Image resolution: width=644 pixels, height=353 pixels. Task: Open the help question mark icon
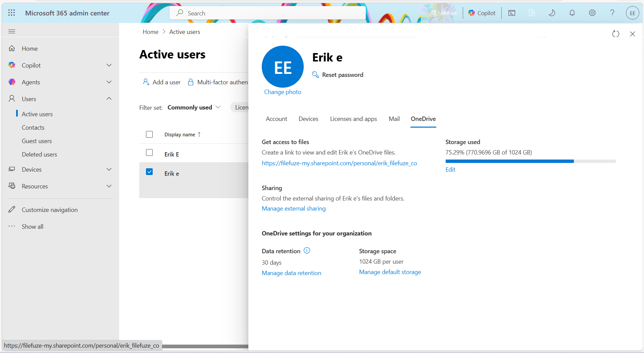pos(612,13)
